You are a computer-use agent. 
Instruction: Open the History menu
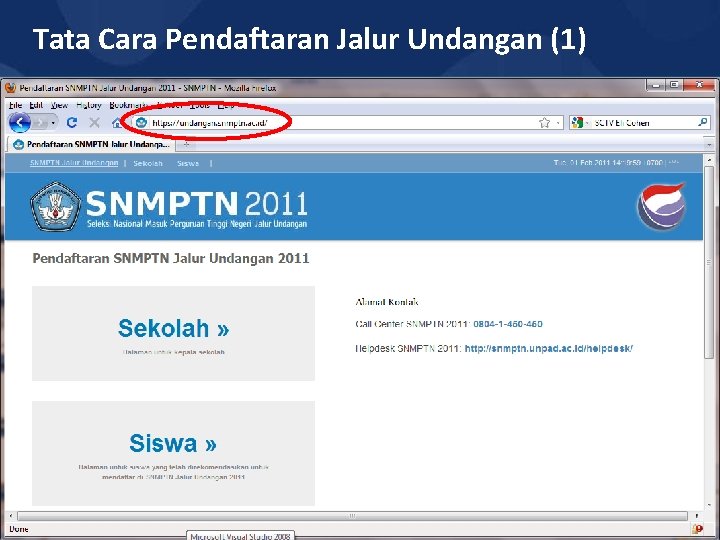tap(89, 105)
